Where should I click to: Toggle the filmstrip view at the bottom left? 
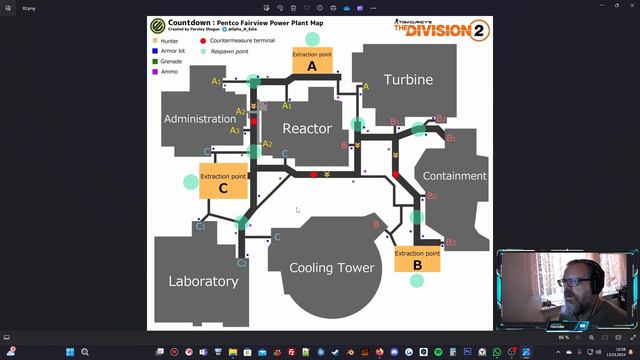pos(7,337)
